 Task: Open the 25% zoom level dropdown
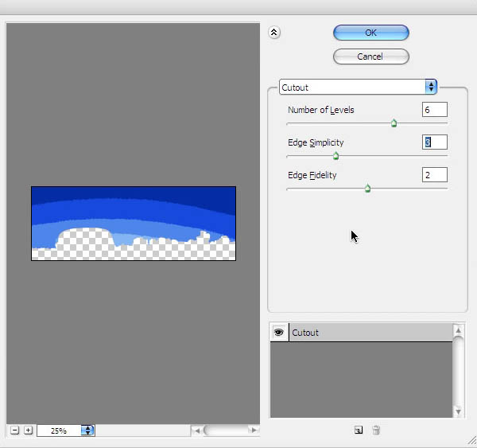pos(88,430)
